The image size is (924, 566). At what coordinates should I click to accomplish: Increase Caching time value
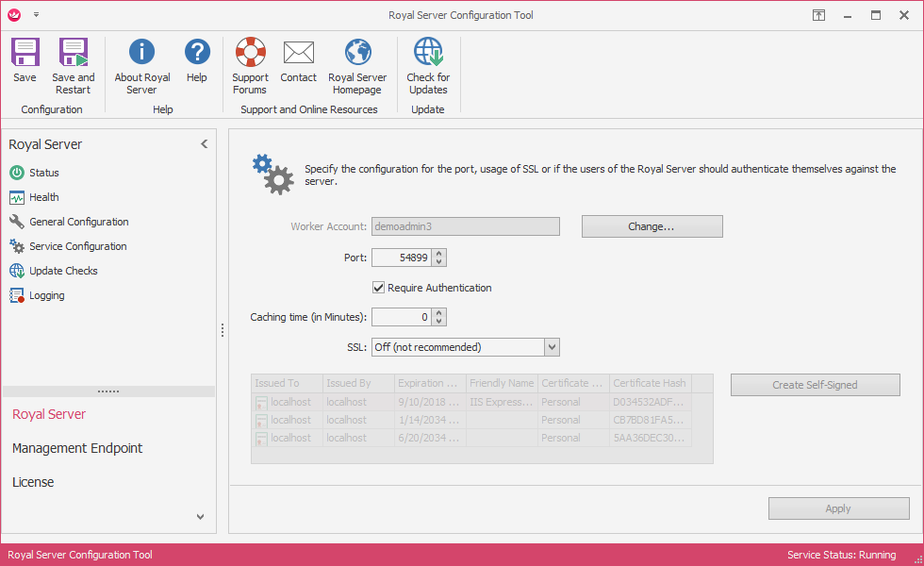pos(439,313)
